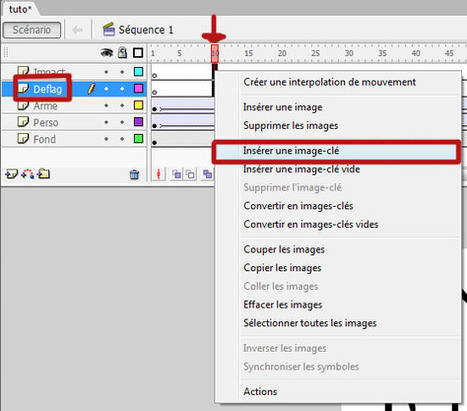Enable onion skin icon
The height and width of the screenshot is (411, 467).
point(176,174)
